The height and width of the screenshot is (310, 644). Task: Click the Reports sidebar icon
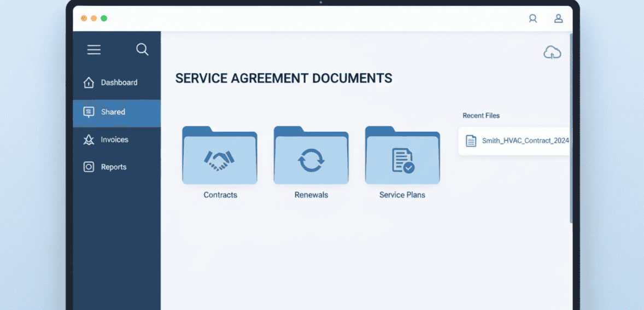pos(89,167)
